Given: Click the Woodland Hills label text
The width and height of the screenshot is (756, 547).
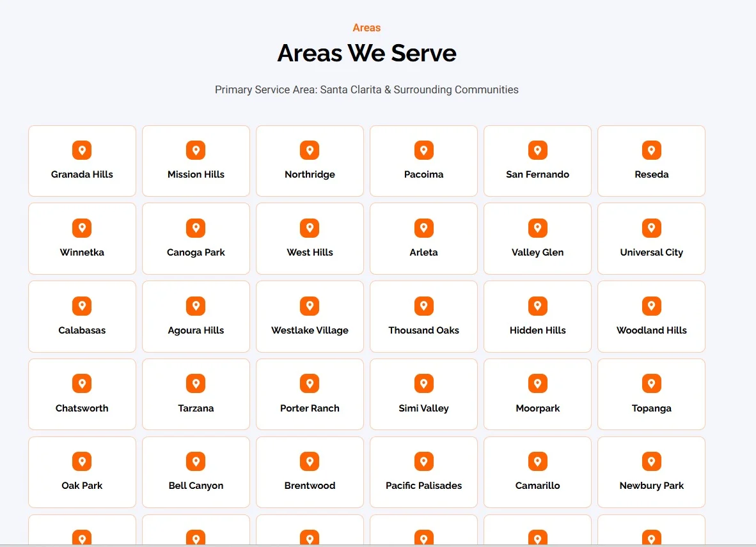Looking at the screenshot, I should click(651, 330).
